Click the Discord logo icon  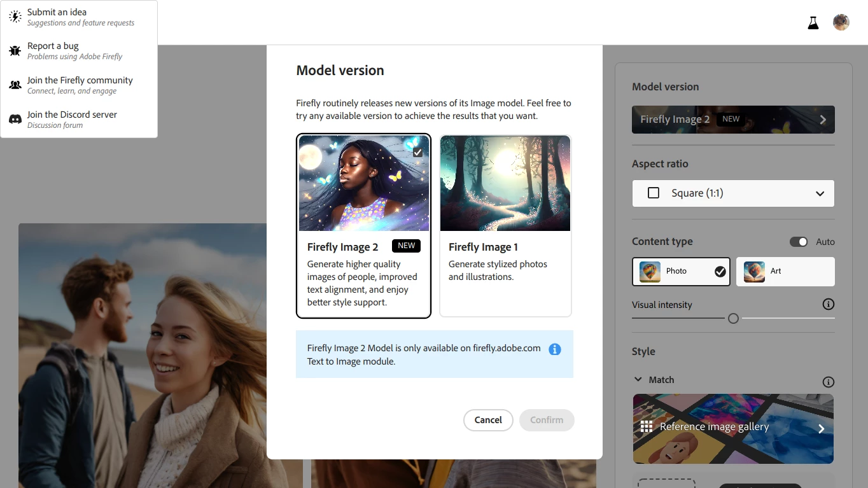15,119
